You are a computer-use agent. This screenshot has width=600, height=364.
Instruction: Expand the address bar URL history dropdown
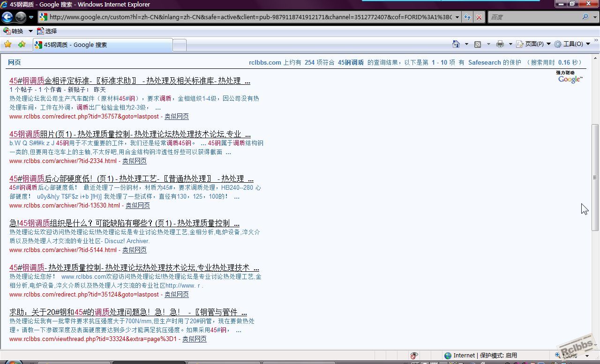457,17
